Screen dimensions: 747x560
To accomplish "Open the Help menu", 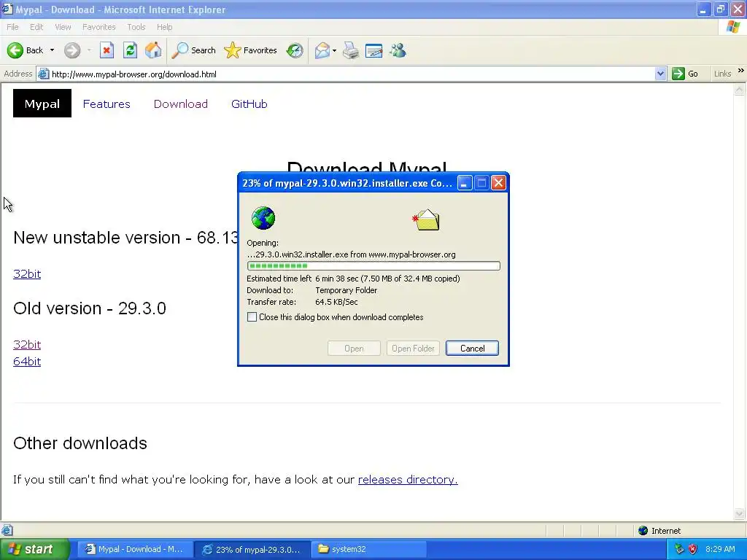I will (164, 27).
